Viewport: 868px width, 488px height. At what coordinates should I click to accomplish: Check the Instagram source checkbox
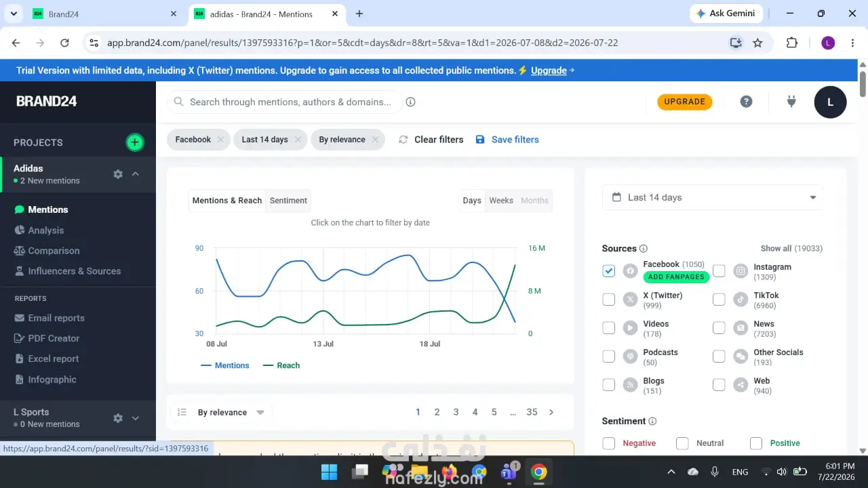point(719,271)
